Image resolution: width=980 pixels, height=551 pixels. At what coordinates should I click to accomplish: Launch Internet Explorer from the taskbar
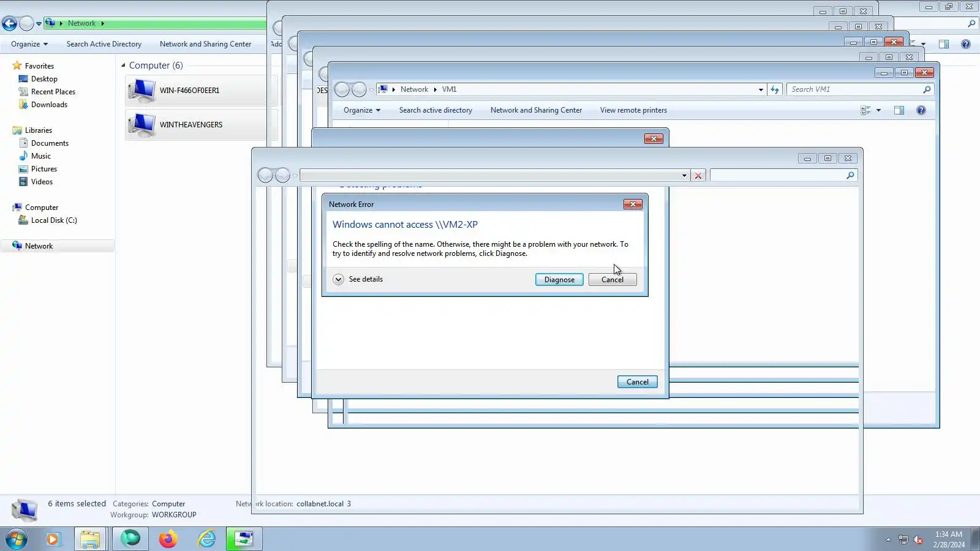tap(207, 539)
